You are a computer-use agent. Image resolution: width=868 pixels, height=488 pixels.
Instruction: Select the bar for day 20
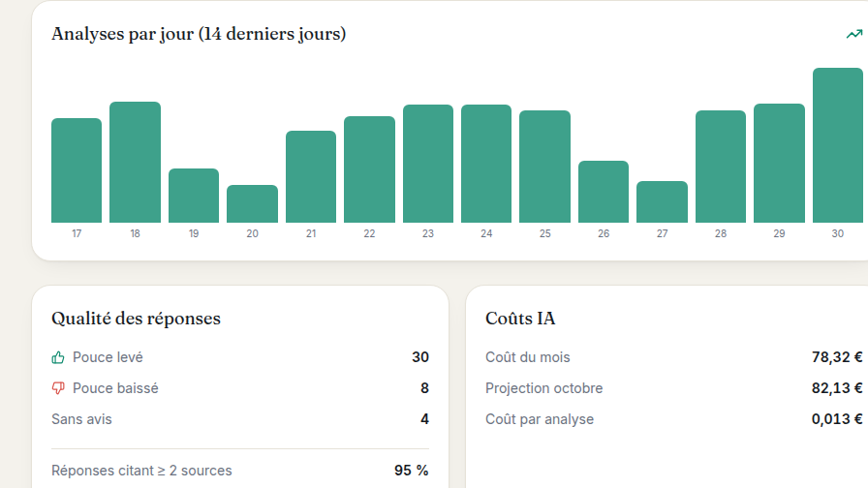click(x=253, y=204)
